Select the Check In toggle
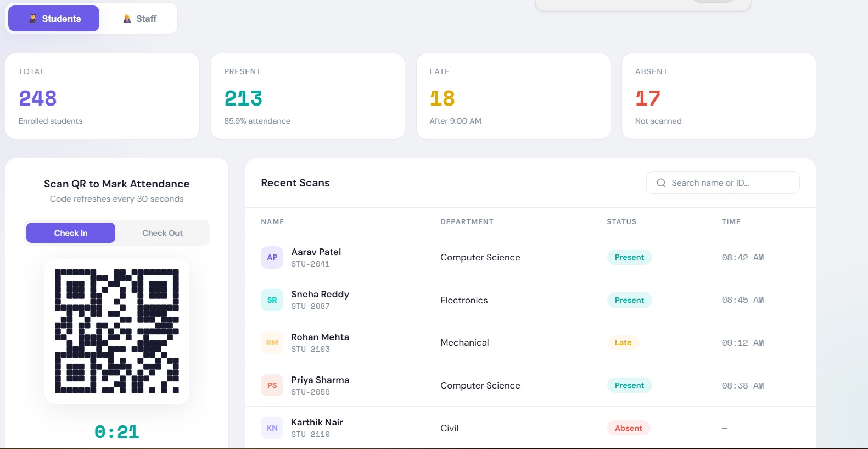 [x=71, y=233]
